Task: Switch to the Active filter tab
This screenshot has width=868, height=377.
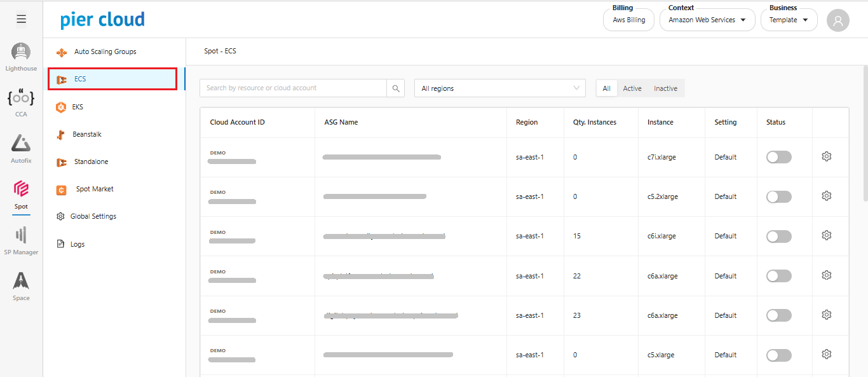Action: pyautogui.click(x=632, y=88)
